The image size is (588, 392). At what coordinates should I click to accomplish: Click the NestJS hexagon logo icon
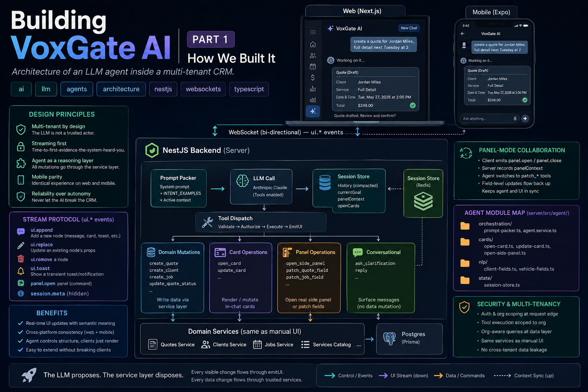[152, 150]
